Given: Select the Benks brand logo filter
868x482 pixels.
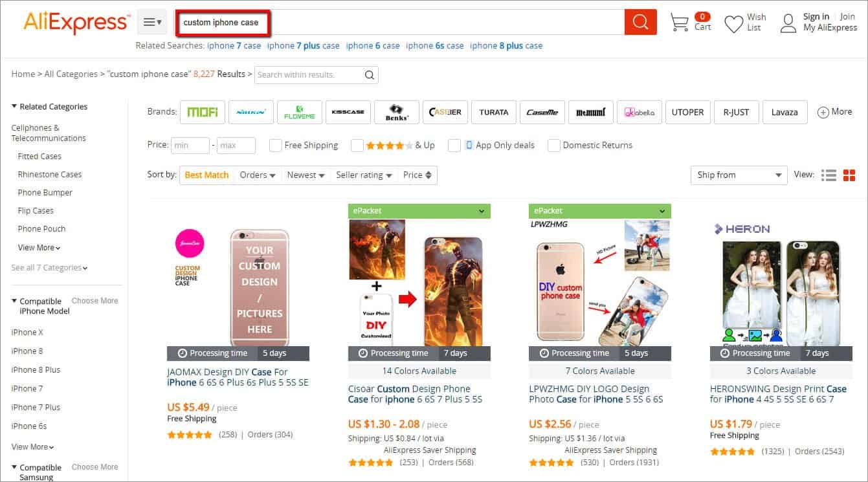Looking at the screenshot, I should coord(396,111).
